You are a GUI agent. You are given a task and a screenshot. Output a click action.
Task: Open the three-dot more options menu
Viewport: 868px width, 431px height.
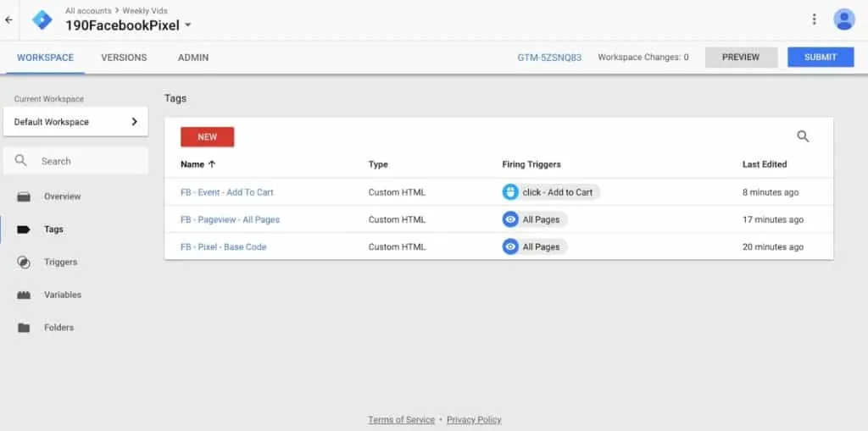814,19
